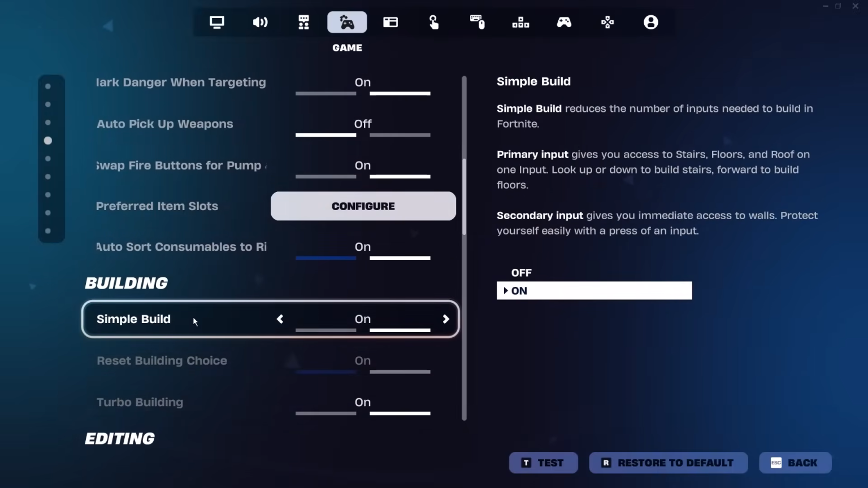Open the Preferred Item Slots CONFIGURE dialog
Screen dimensions: 868x488
(363, 206)
